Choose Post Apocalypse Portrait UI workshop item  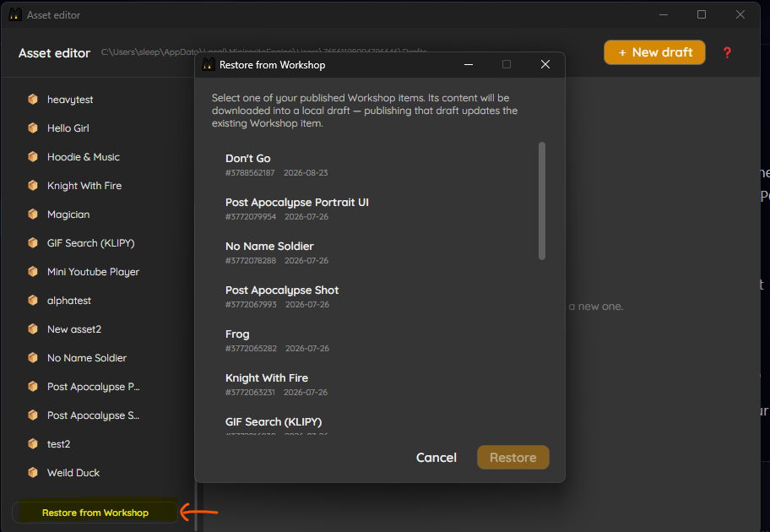pos(376,209)
